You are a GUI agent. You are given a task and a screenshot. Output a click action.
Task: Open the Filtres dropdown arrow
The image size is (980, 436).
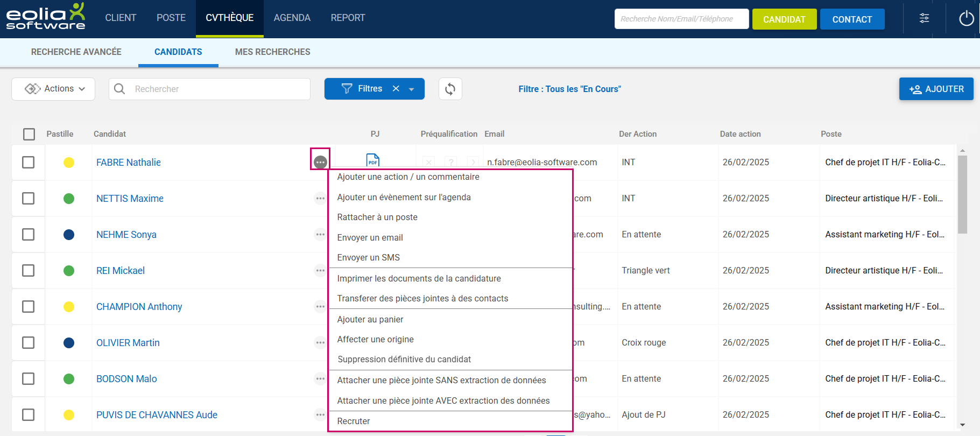pyautogui.click(x=412, y=89)
